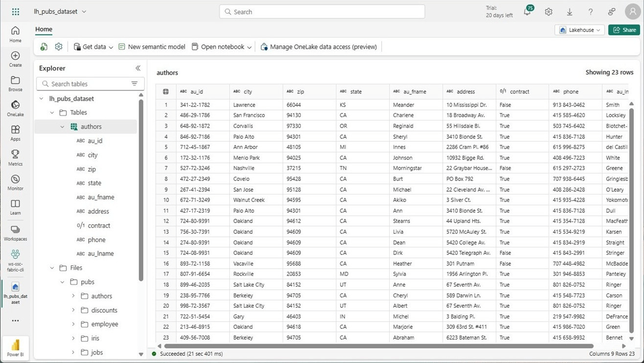Click the refresh icon in Home toolbar

click(44, 47)
